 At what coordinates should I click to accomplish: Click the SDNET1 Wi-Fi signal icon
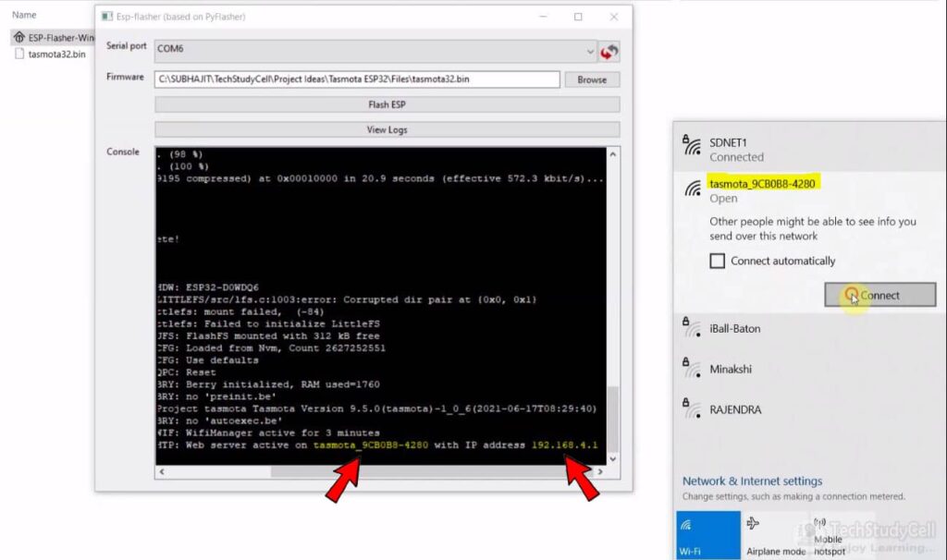[692, 145]
